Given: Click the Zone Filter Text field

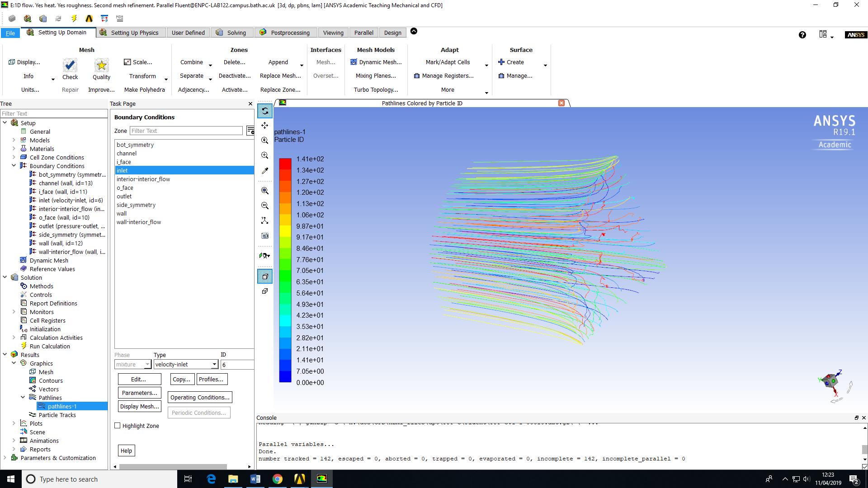Looking at the screenshot, I should pos(186,131).
